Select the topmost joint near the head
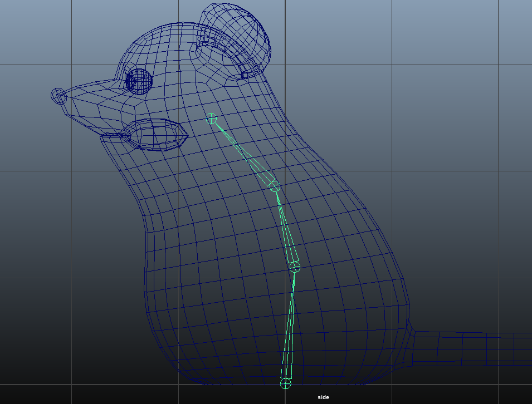 211,119
